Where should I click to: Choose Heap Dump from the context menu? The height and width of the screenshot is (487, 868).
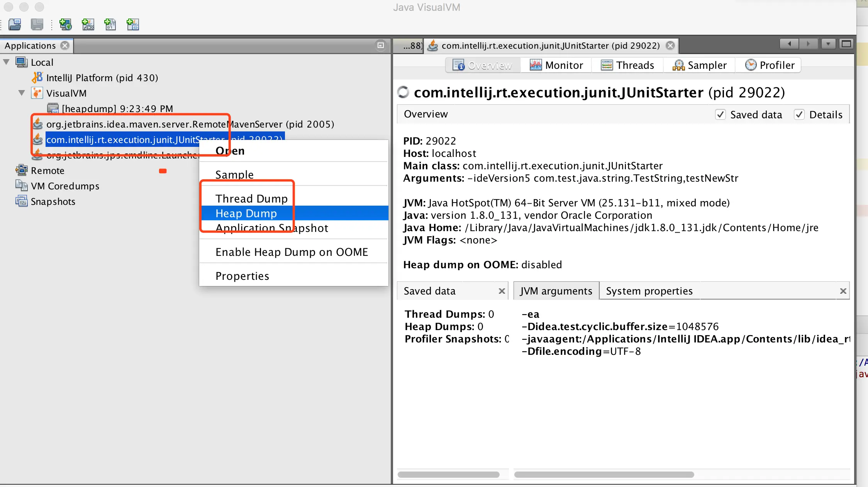point(246,213)
